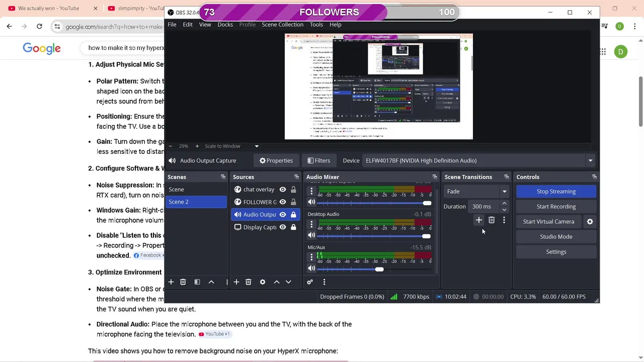Open the File menu in OBS

tap(172, 25)
